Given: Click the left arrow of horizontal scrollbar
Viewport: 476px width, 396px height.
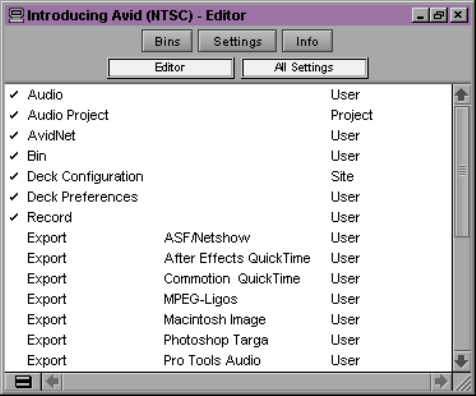Looking at the screenshot, I should click(x=53, y=382).
